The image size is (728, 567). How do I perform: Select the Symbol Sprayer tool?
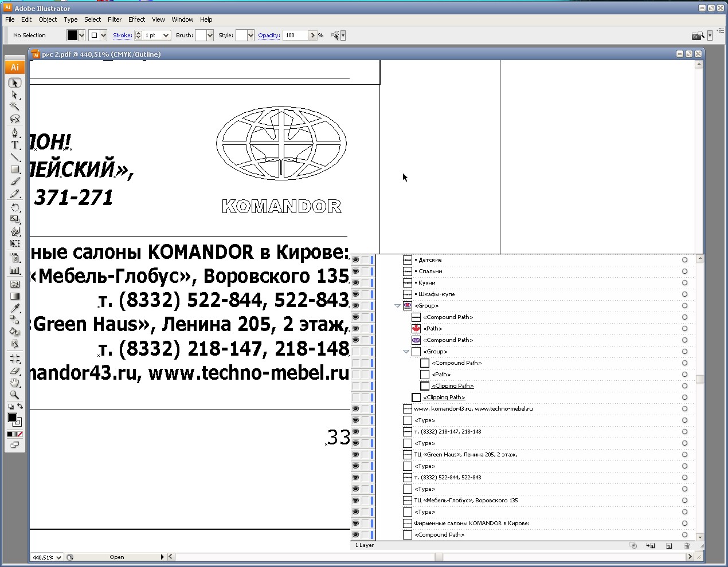[x=15, y=258]
